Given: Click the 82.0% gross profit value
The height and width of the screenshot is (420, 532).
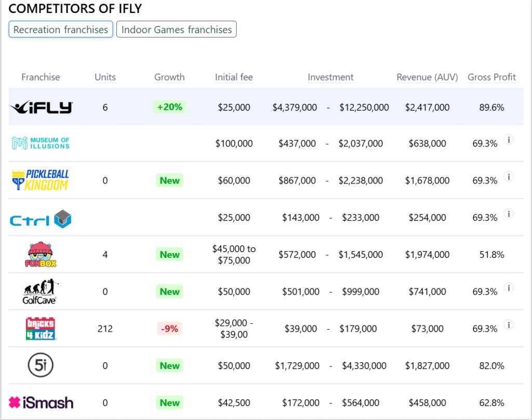Looking at the screenshot, I should (x=491, y=365).
